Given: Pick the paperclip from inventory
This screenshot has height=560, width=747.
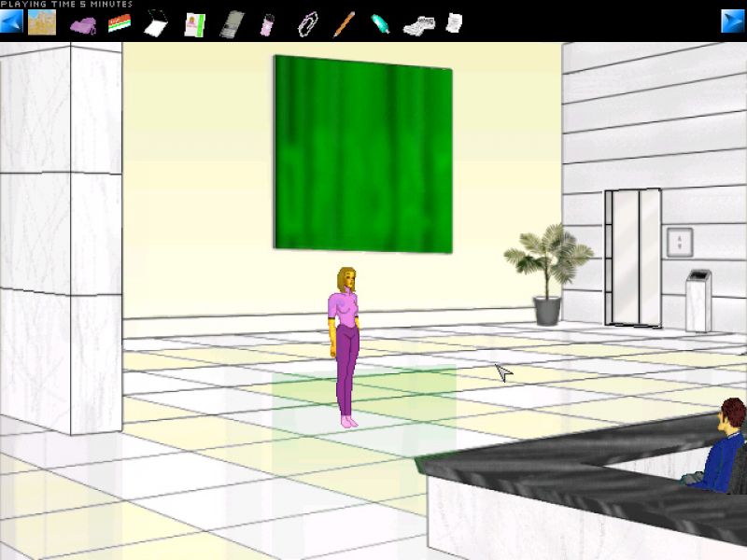Looking at the screenshot, I should 306,24.
